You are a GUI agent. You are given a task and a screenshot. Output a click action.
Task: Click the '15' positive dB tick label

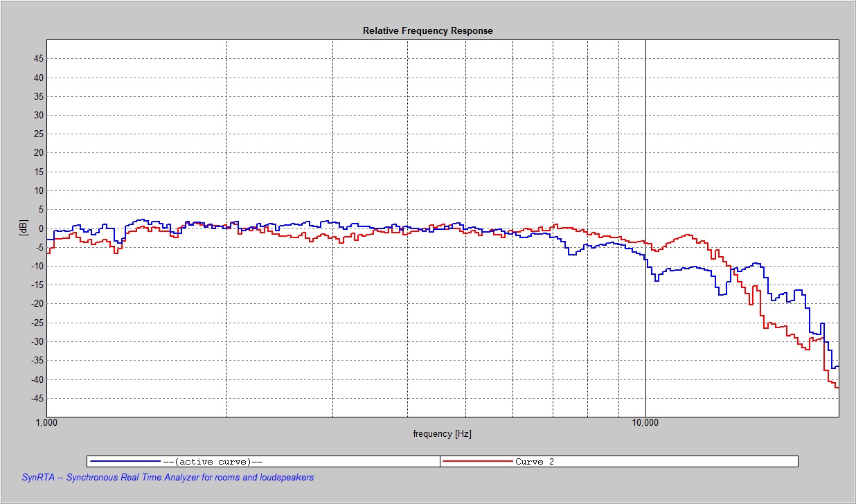[x=39, y=172]
